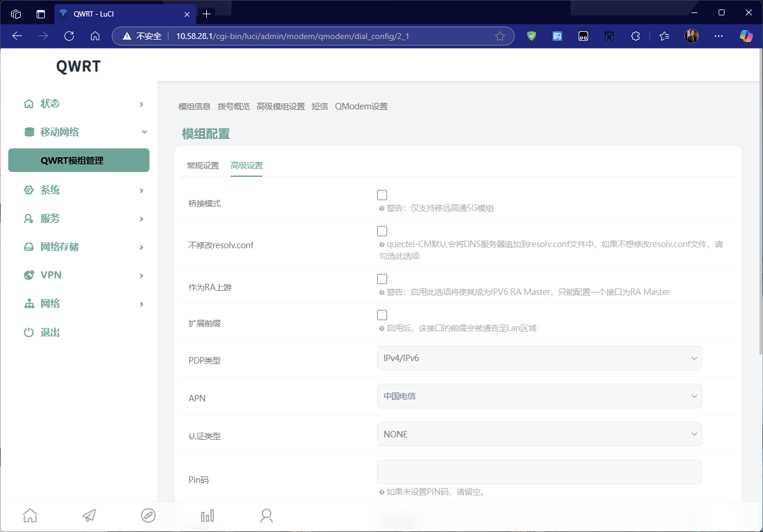Collapse the 移动网络 chevron arrow

pos(144,132)
